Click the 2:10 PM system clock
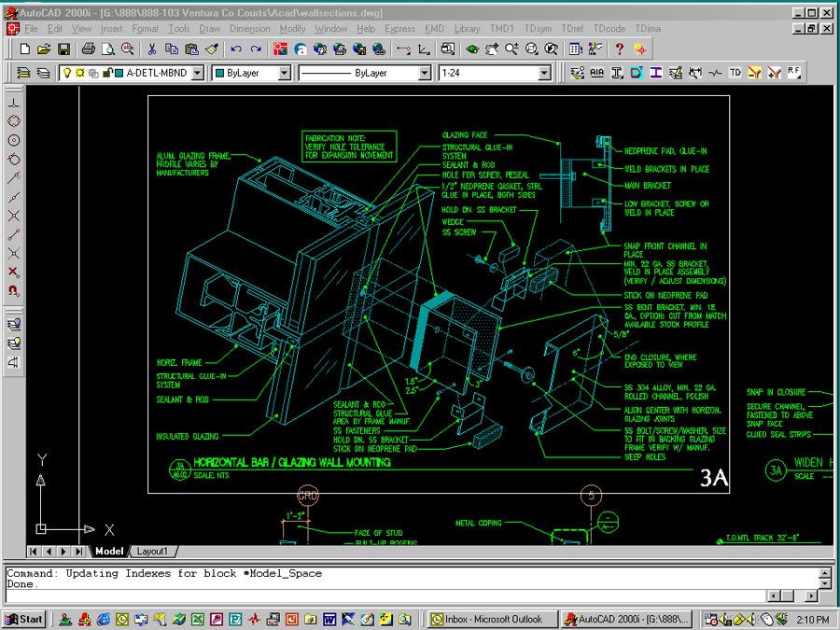 click(x=812, y=620)
